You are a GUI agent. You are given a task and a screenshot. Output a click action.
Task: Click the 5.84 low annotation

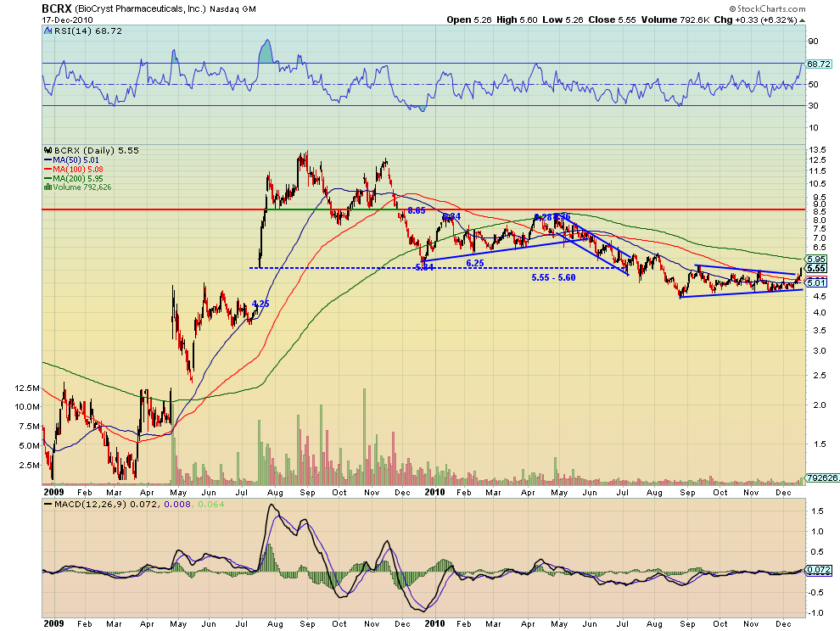(x=424, y=267)
